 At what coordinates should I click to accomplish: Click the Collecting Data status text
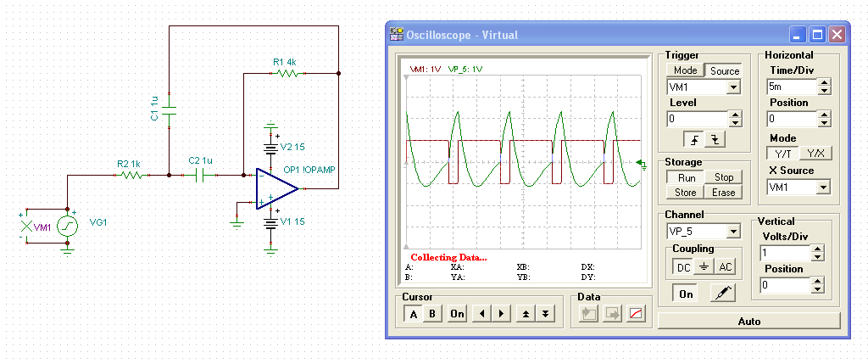[x=448, y=258]
